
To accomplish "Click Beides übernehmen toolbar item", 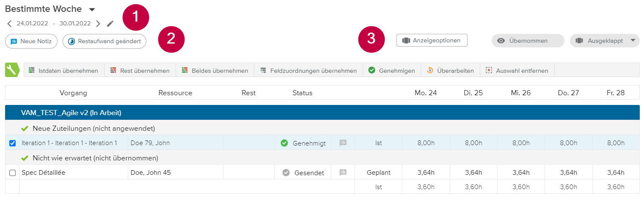I will (x=215, y=71).
